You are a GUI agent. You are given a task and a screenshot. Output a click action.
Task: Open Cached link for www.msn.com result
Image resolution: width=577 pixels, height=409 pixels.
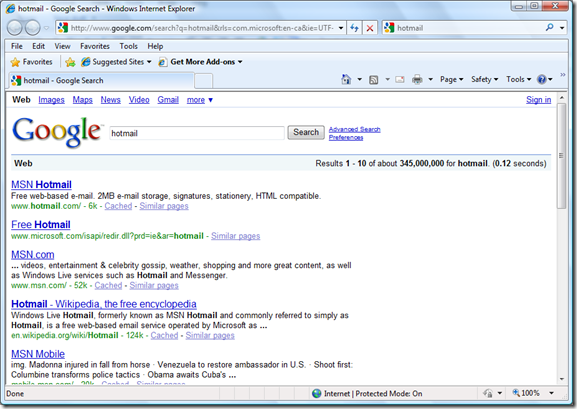click(108, 285)
